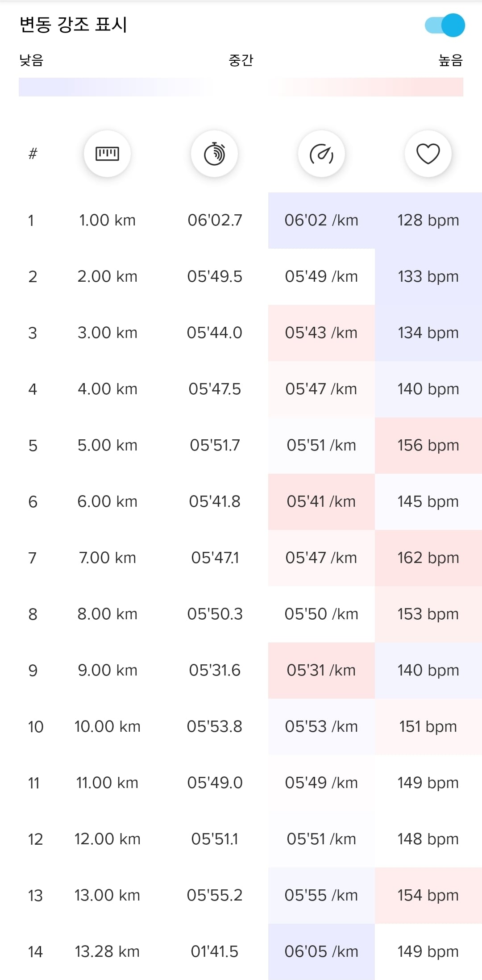The height and width of the screenshot is (980, 482).
Task: Click the stopwatch lap time icon
Action: (x=214, y=154)
